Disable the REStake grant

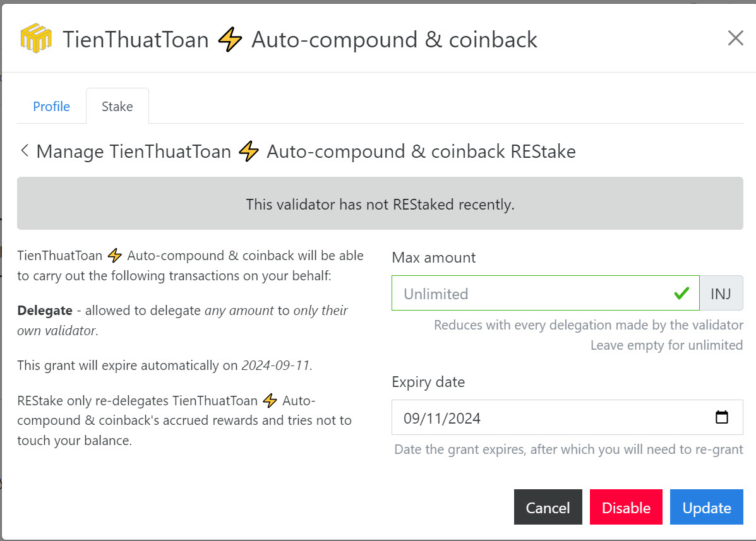coord(626,508)
